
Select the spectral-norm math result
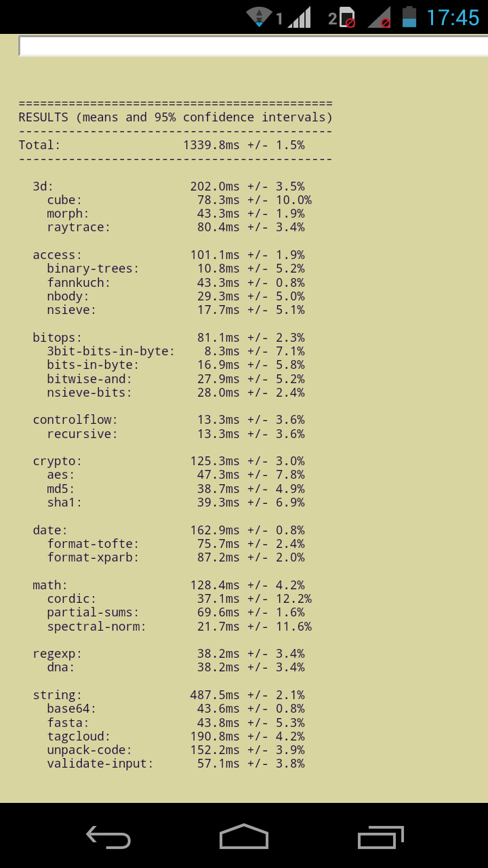pyautogui.click(x=179, y=627)
